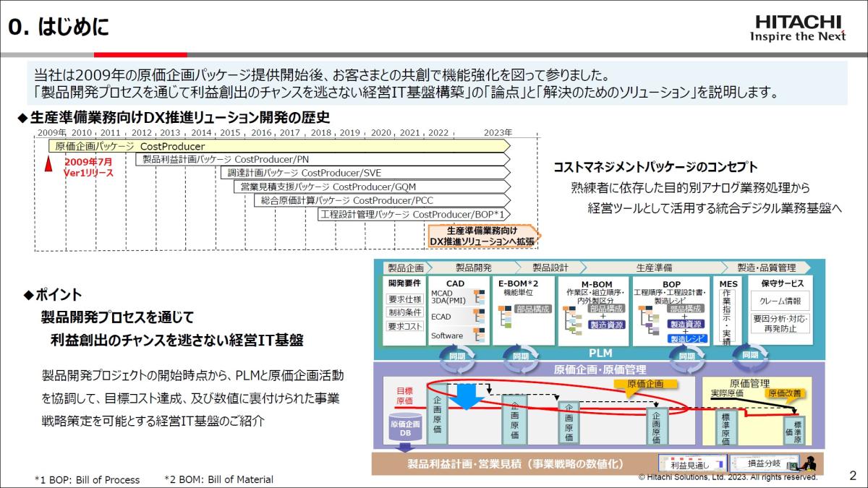This screenshot has height=488, width=868.
Task: Click the CostProducer/GQM timeline bar
Action: pyautogui.click(x=372, y=187)
